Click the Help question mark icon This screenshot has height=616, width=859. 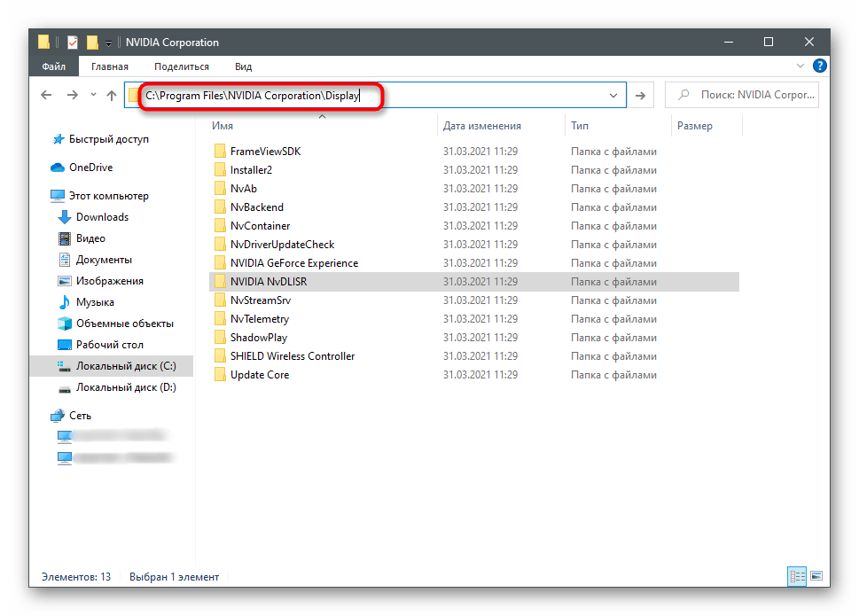[820, 66]
